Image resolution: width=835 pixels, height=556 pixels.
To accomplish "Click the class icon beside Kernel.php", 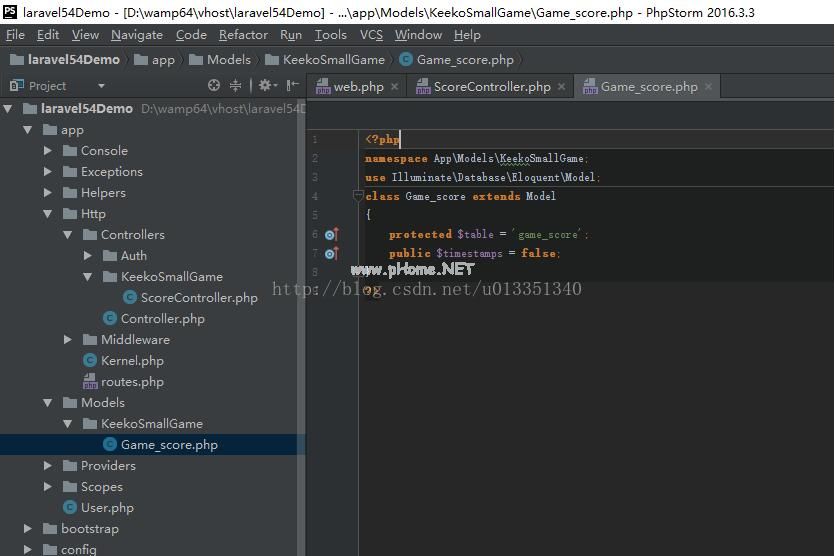I will [90, 361].
